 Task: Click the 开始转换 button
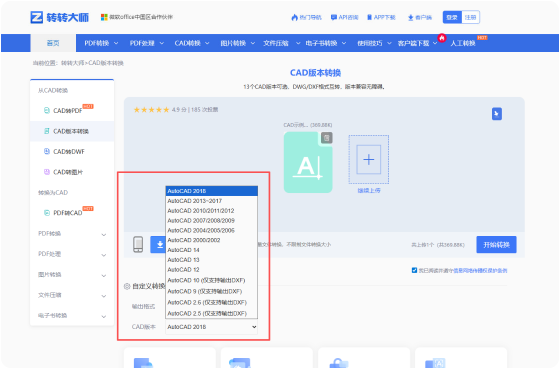(496, 245)
